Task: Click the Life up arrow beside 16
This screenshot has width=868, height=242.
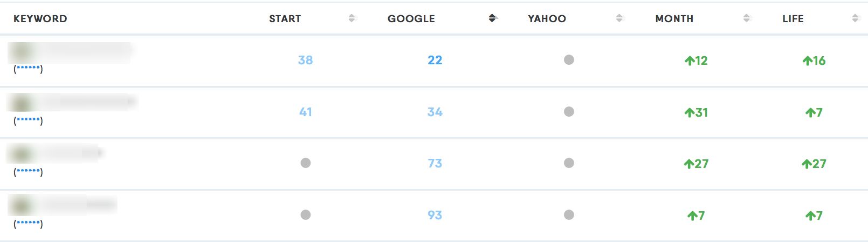Action: pos(807,60)
